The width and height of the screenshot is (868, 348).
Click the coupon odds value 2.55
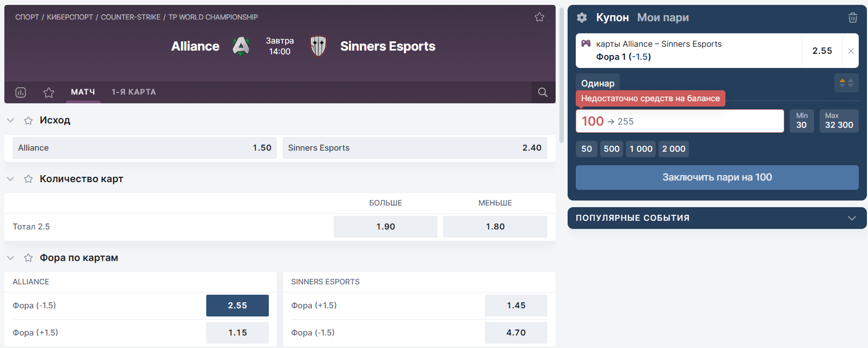tap(822, 51)
